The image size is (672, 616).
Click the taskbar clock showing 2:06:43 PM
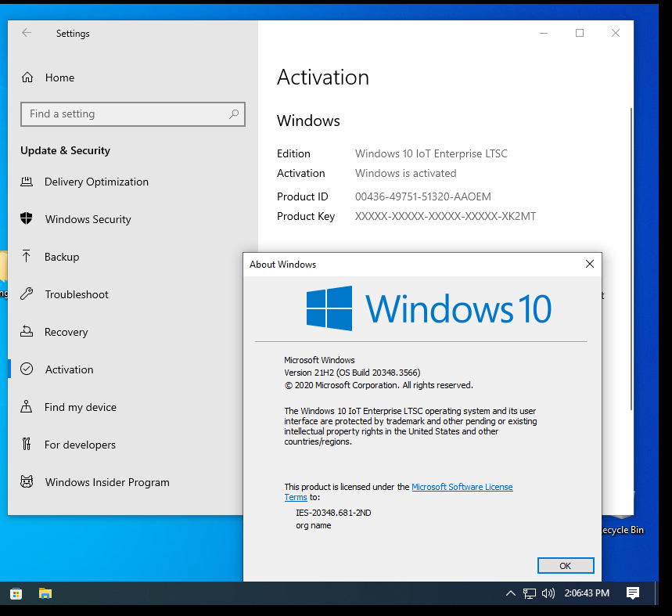point(587,593)
